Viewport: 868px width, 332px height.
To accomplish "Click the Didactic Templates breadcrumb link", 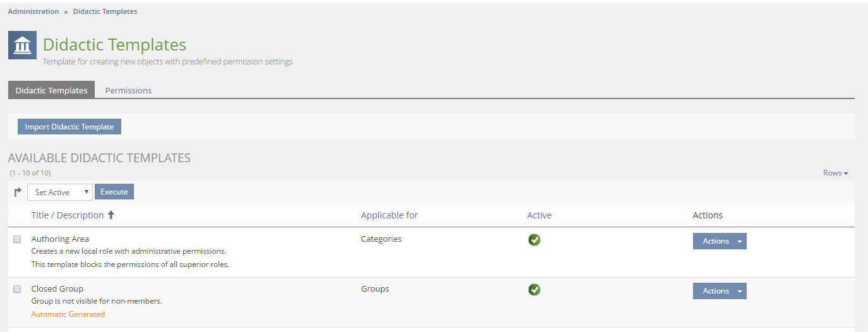I will [105, 11].
